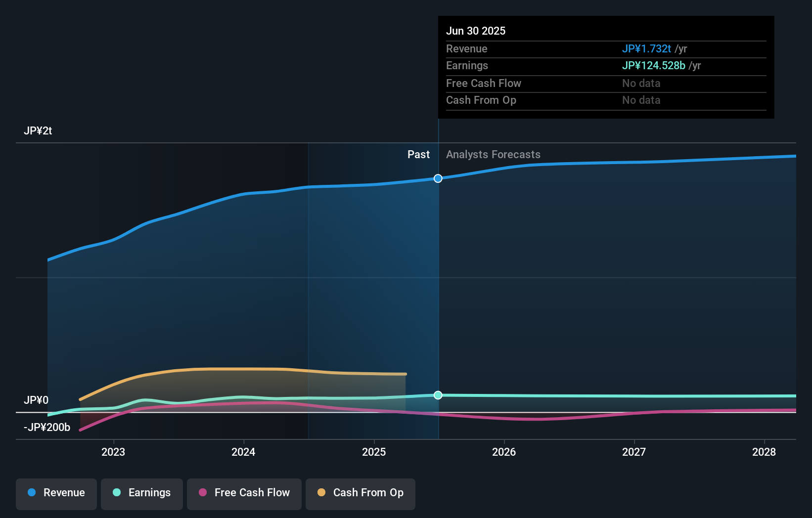Viewport: 812px width, 518px height.
Task: Select the Earnings data point marker on the chart
Action: pyautogui.click(x=437, y=395)
